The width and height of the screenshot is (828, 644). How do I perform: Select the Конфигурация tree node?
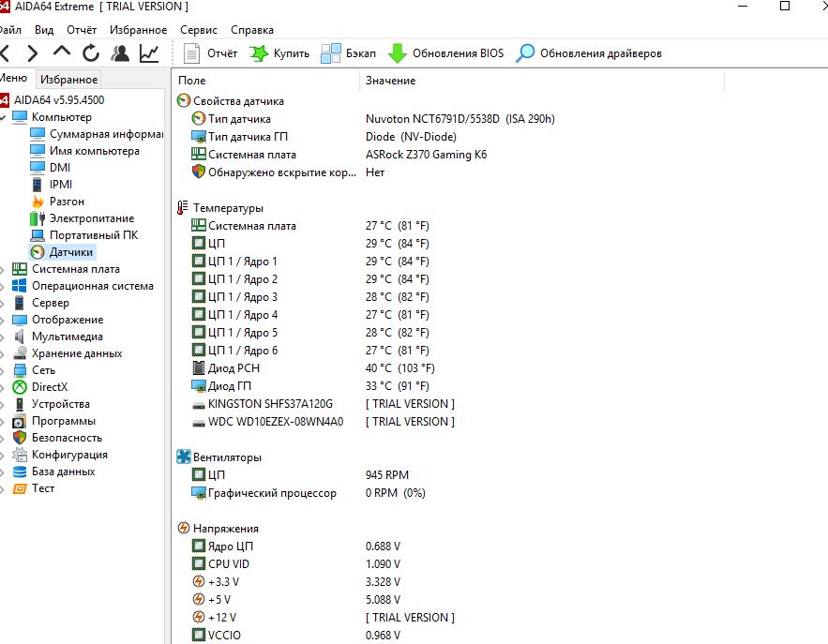(69, 455)
